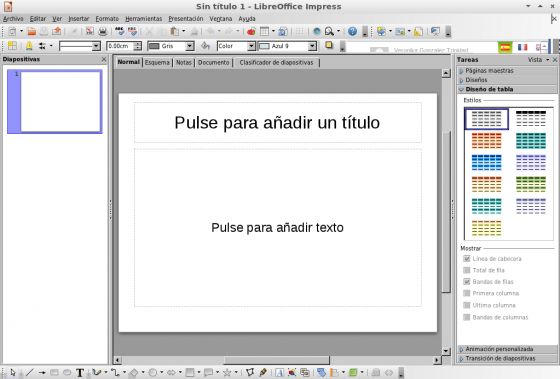Toggle the Total de fila checkbox
This screenshot has height=379, width=560.
[466, 270]
